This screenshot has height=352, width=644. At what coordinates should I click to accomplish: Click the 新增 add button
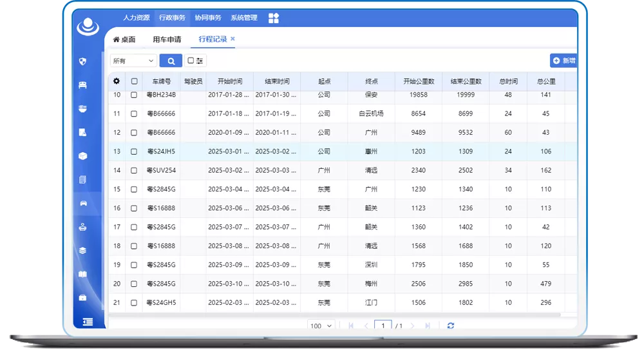(x=563, y=61)
